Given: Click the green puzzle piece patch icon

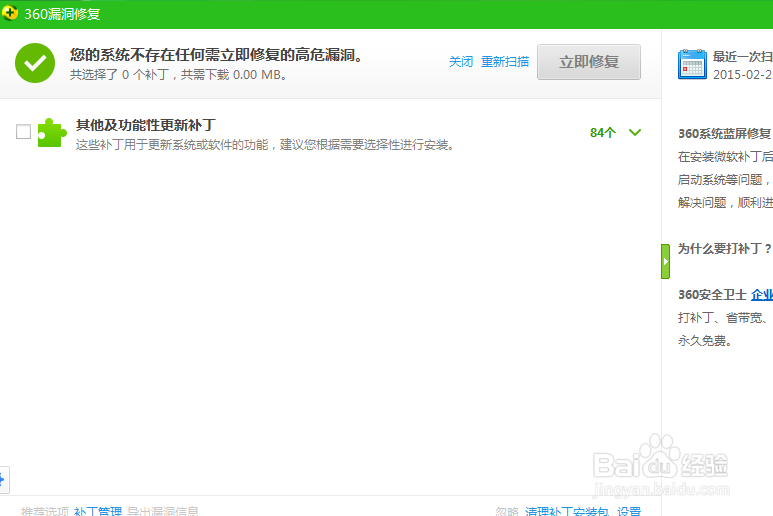Looking at the screenshot, I should 52,133.
